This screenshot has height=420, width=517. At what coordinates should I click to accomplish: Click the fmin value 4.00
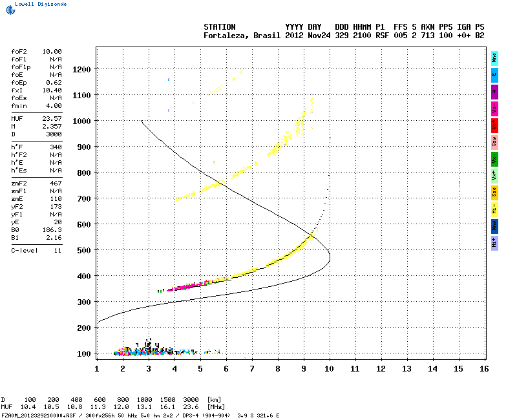(54, 106)
